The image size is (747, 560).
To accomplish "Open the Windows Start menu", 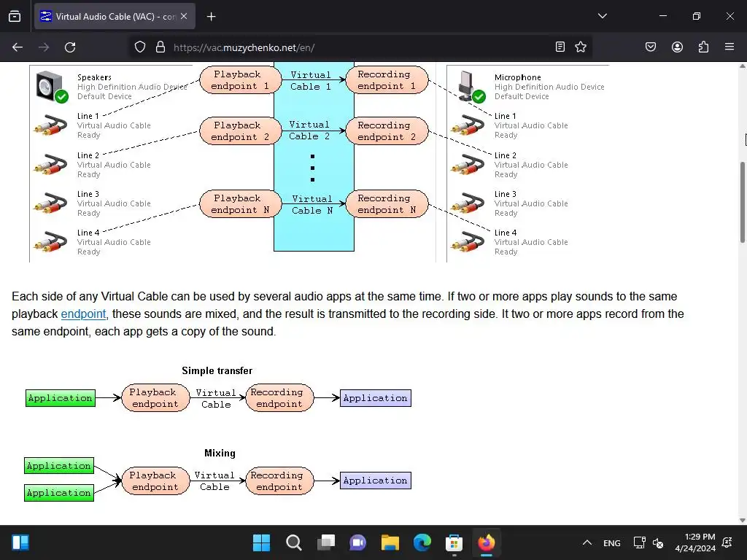I will (x=262, y=542).
